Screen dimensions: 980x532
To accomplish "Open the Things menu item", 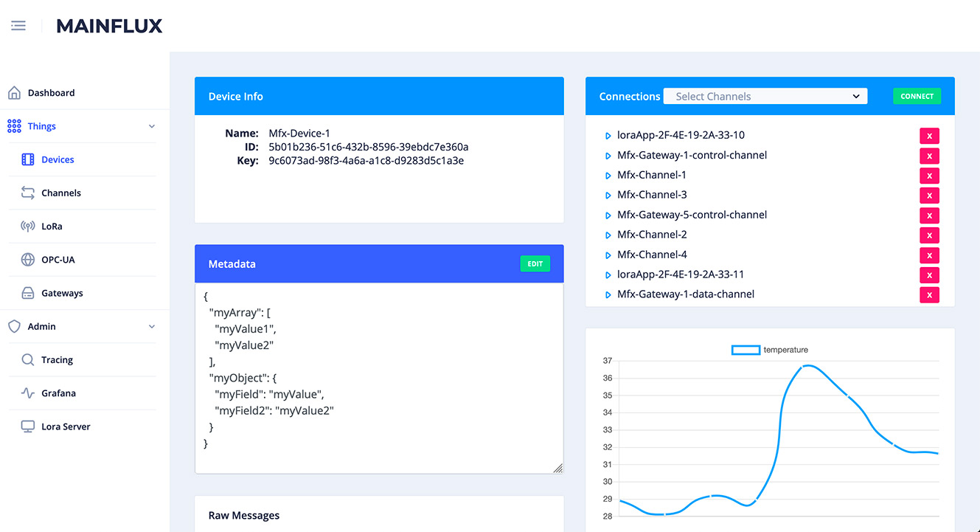I will click(41, 126).
